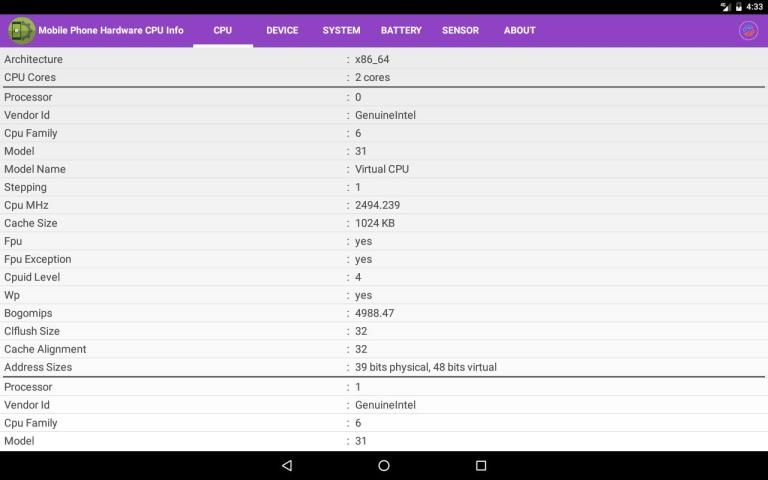The image size is (768, 480).
Task: Go to the BATTERY tab
Action: coord(401,30)
